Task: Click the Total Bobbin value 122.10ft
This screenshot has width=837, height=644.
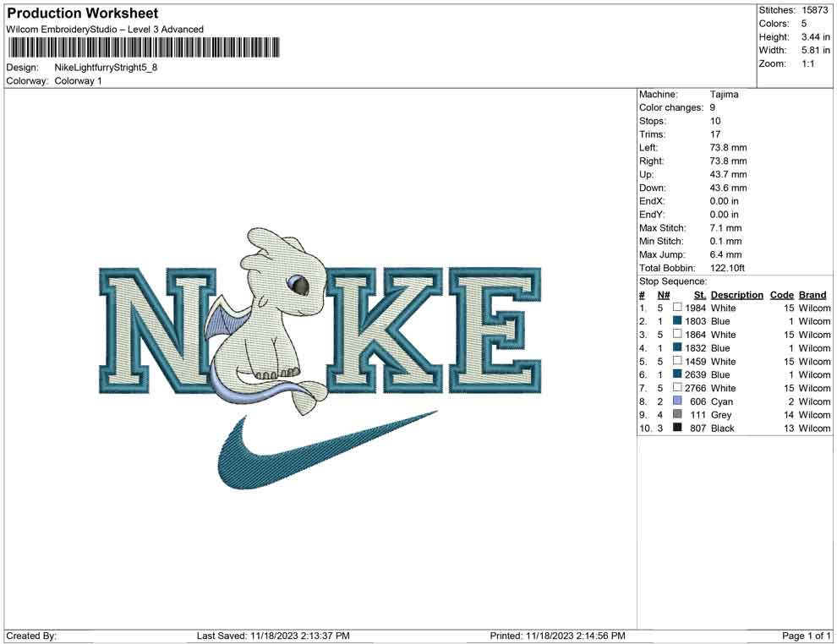Action: pos(728,268)
